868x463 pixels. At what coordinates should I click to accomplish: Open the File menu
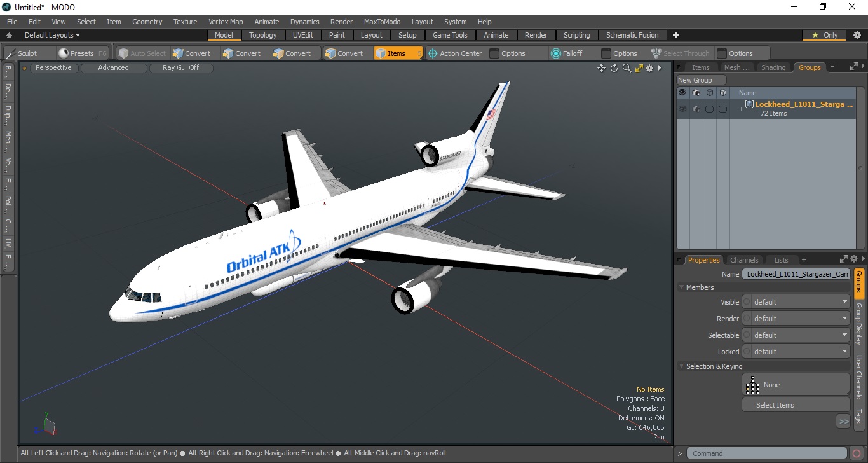(x=12, y=22)
